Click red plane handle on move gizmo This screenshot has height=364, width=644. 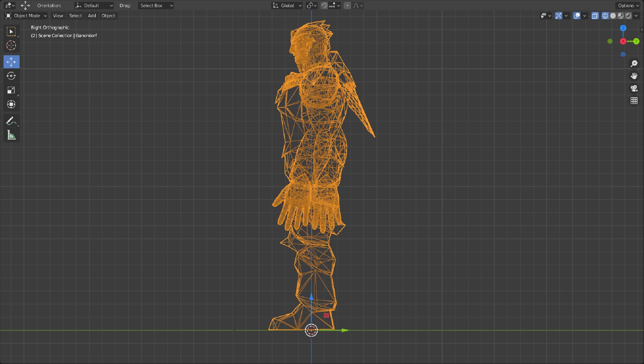(x=326, y=315)
